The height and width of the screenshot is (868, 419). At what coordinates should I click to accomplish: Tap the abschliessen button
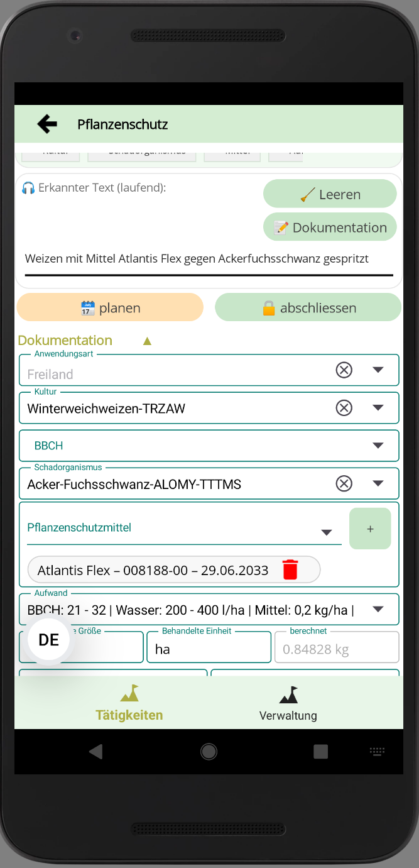tap(308, 308)
